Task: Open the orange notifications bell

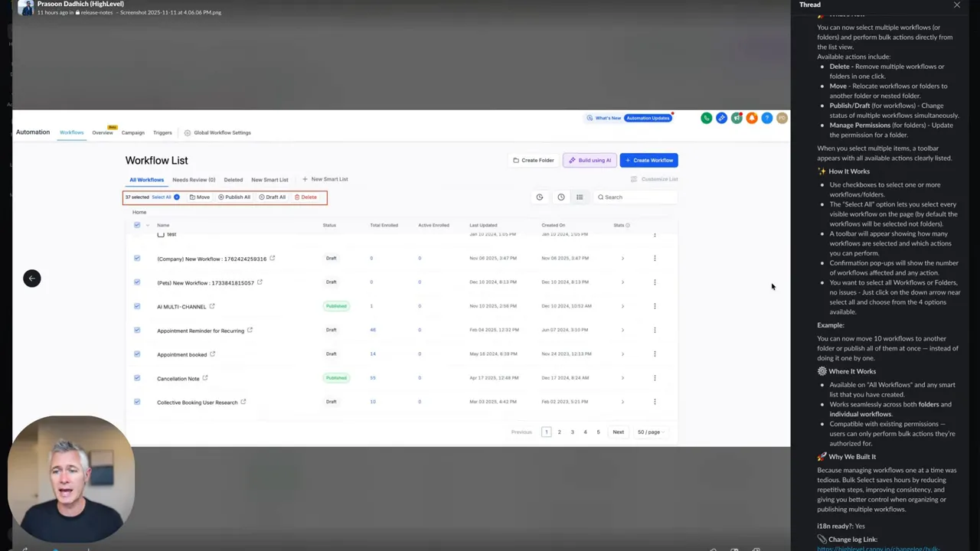Action: coord(752,117)
